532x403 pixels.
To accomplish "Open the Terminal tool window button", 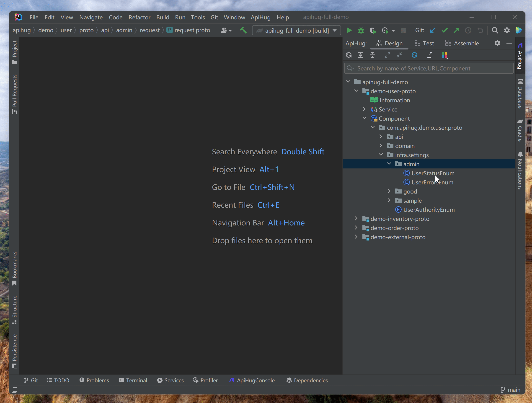I will pos(133,380).
